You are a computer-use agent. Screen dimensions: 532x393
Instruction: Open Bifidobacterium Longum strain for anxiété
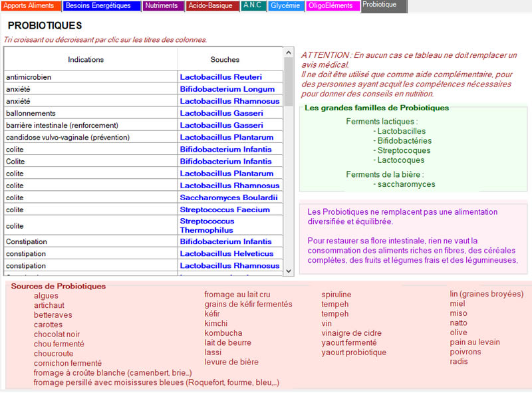(227, 89)
